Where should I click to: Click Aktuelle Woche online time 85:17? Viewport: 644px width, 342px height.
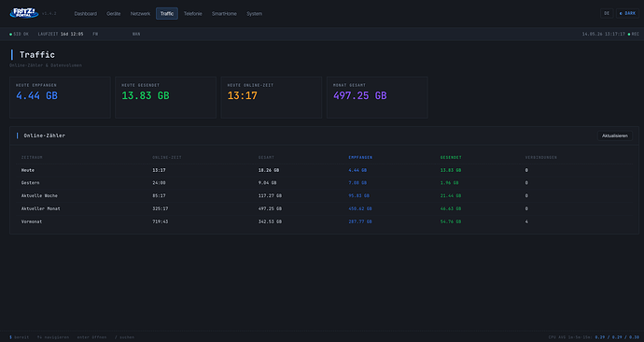tap(159, 195)
